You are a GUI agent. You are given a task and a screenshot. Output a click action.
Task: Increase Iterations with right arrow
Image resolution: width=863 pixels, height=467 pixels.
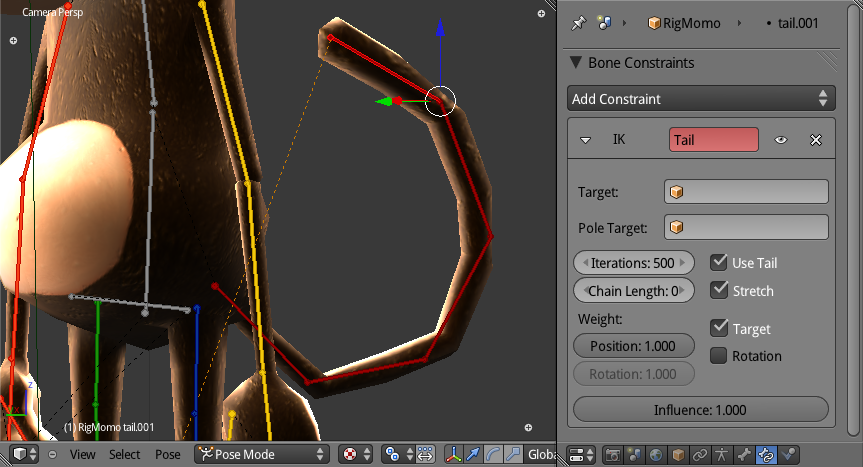682,262
